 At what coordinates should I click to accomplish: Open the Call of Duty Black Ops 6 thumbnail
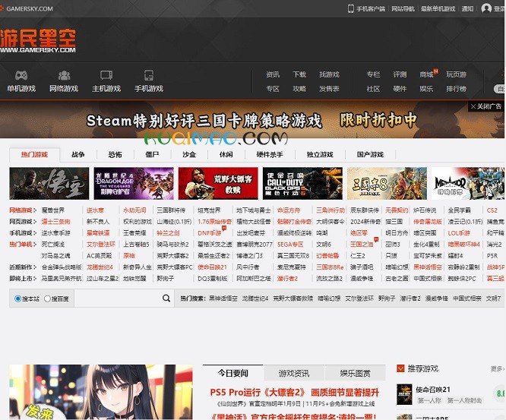point(302,183)
